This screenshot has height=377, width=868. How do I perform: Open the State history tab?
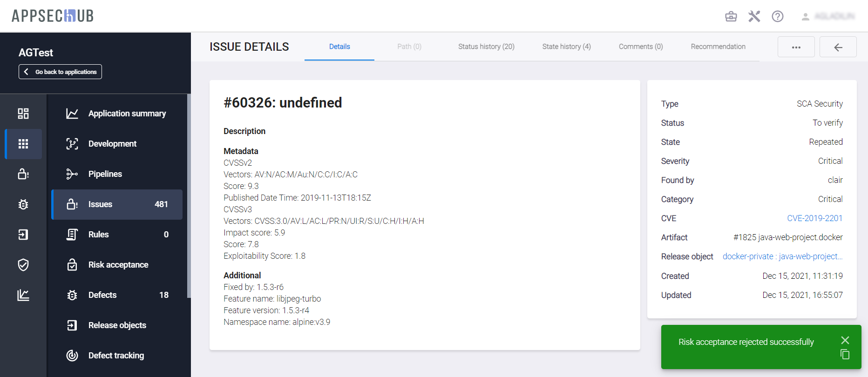[x=566, y=47]
